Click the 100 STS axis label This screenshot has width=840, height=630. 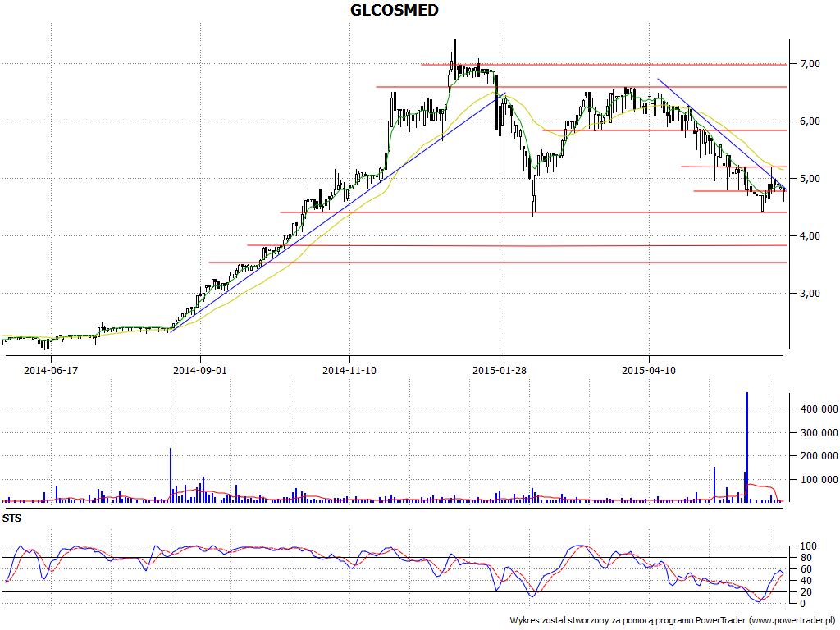tap(808, 546)
